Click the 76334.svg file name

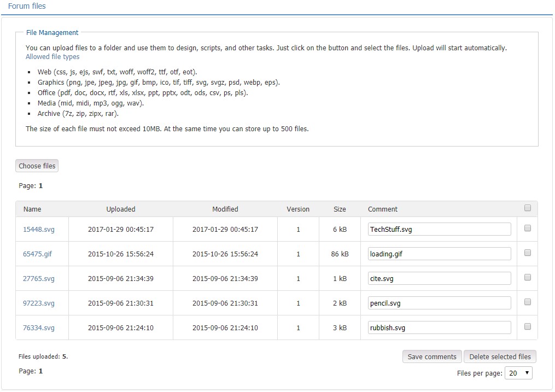(x=39, y=328)
